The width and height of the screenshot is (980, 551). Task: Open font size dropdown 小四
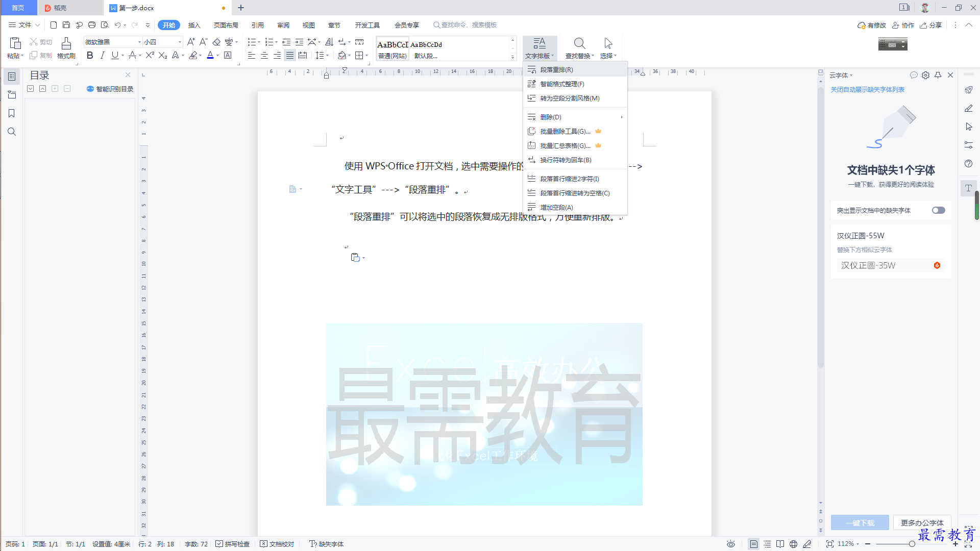pyautogui.click(x=180, y=42)
